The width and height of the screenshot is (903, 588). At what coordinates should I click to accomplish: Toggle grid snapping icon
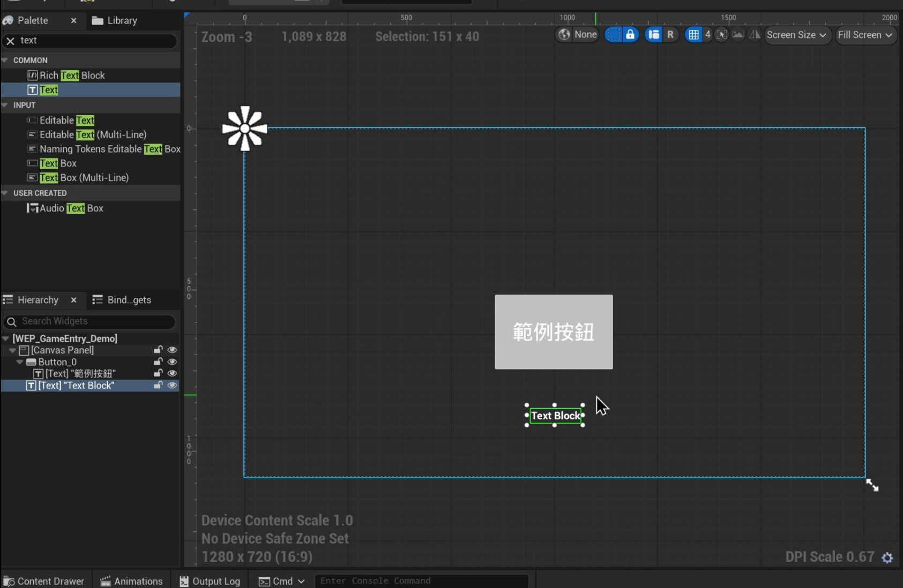(x=693, y=35)
